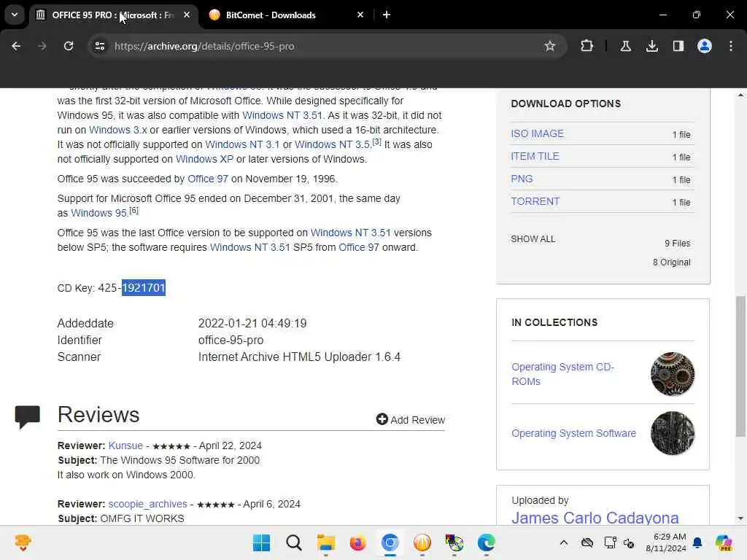
Task: Click the highlighted CD key 1921701
Action: pyautogui.click(x=144, y=287)
